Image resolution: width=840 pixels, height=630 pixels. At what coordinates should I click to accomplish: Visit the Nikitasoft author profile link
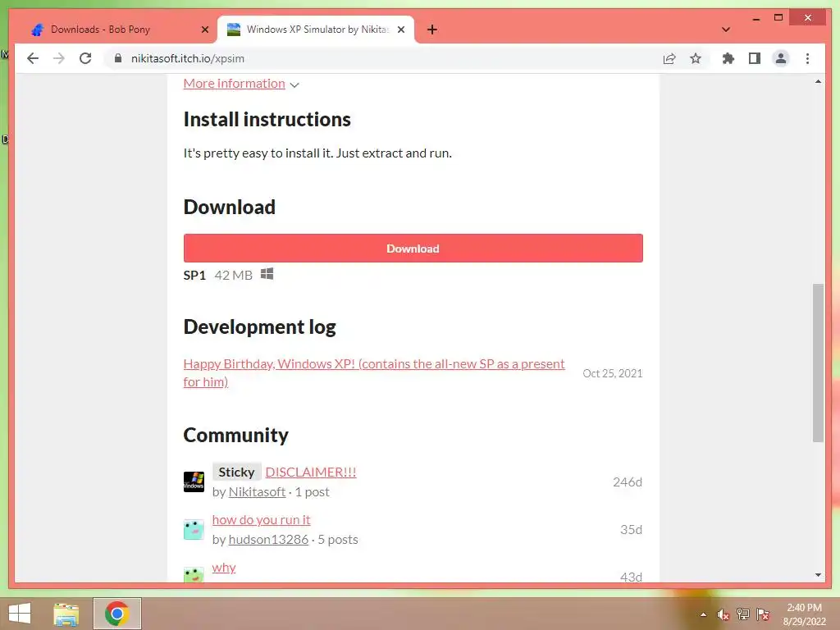257,492
